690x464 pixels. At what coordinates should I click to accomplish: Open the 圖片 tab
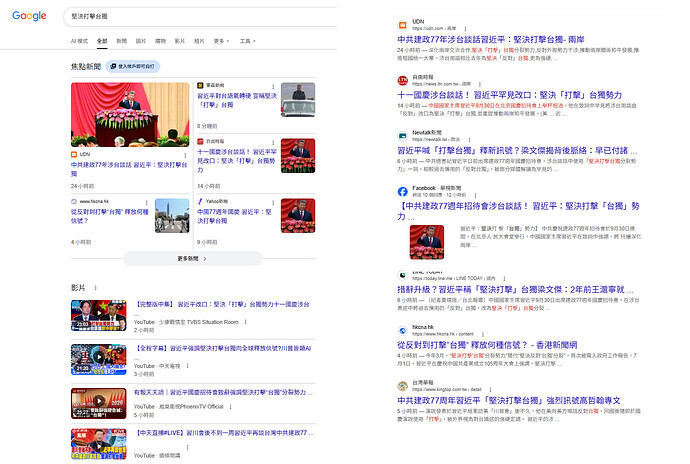[x=141, y=41]
